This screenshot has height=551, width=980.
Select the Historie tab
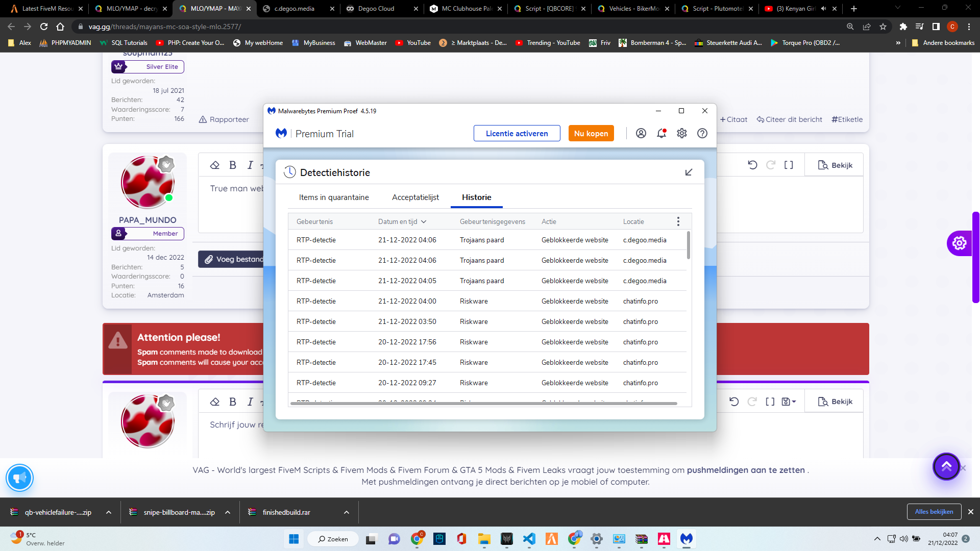(477, 197)
